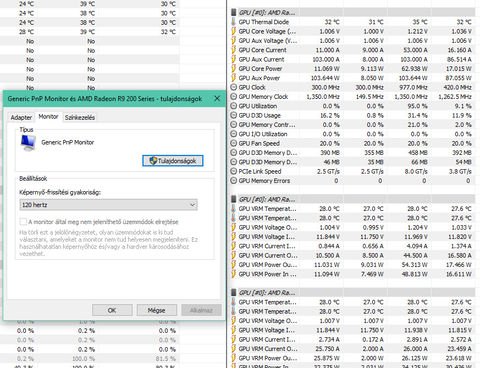Viewport: 480px width, 368px height.
Task: Click the round icon beside GPU Memory Errors
Action: coord(233,181)
